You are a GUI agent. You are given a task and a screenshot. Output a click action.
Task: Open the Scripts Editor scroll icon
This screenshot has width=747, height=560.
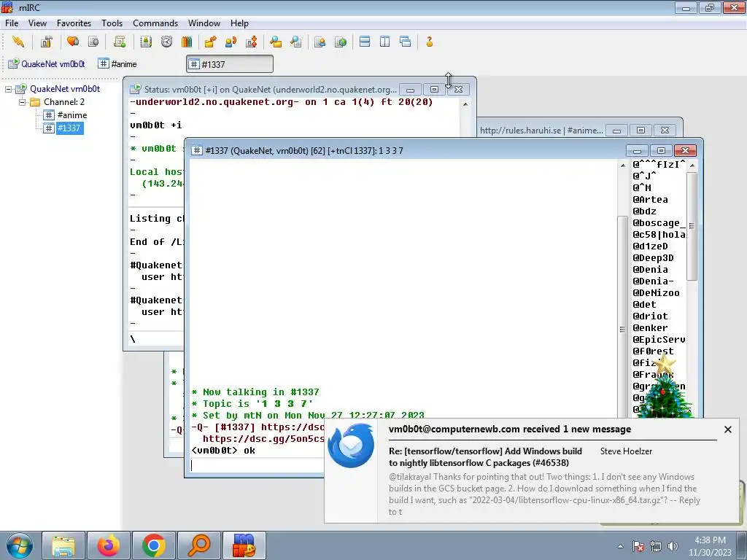point(120,42)
